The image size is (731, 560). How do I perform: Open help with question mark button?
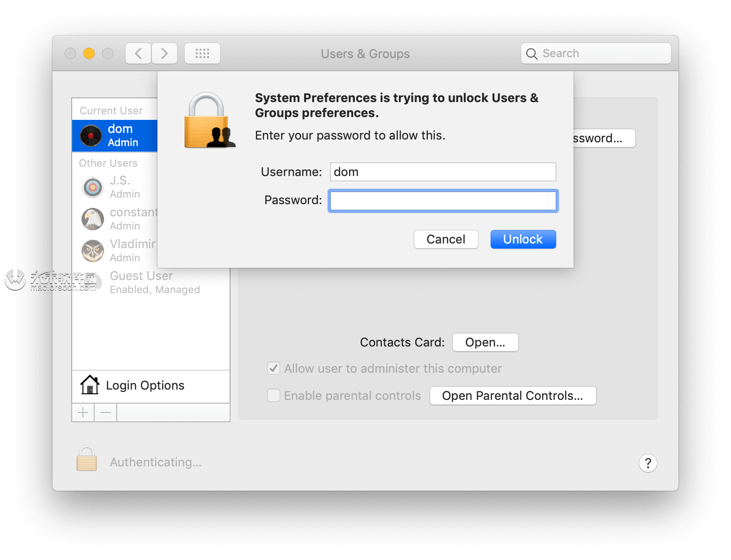tap(648, 463)
